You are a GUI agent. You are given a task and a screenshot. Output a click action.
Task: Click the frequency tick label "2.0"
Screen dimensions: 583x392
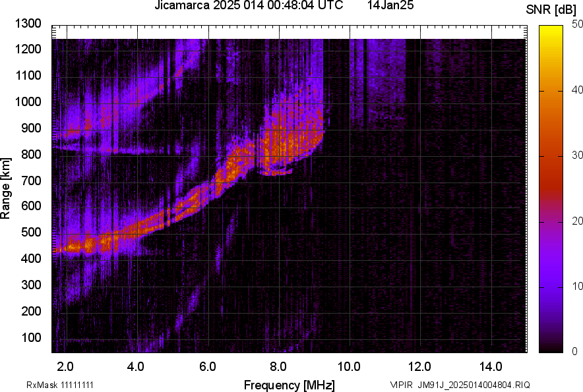[65, 367]
